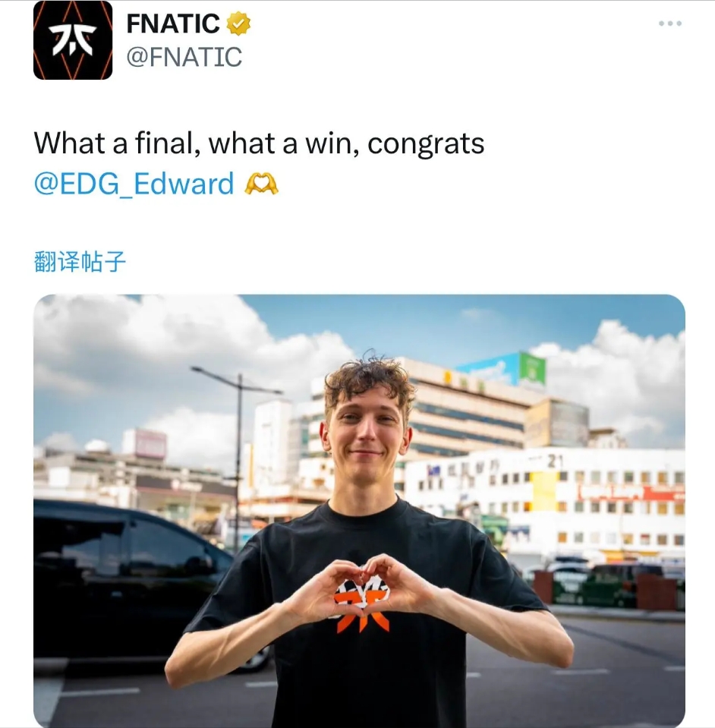Click the "21" number on white building
Viewport: 715px width, 728px height.
tap(556, 461)
